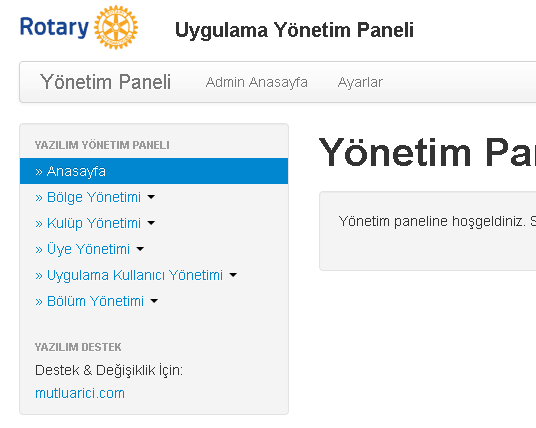This screenshot has width=536, height=428.
Task: Open the Bölüm Yönetimi sidebar link
Action: 90,301
